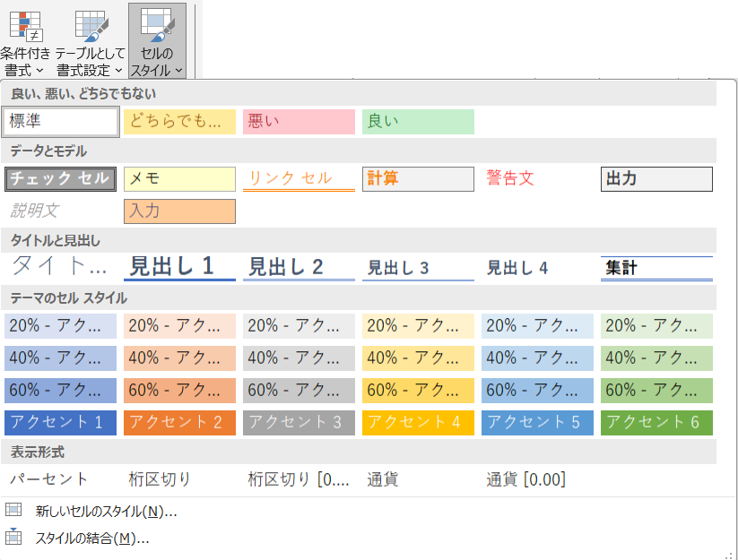The width and height of the screenshot is (738, 560).
Task: Click the セルのスタイル icon
Action: point(157,22)
